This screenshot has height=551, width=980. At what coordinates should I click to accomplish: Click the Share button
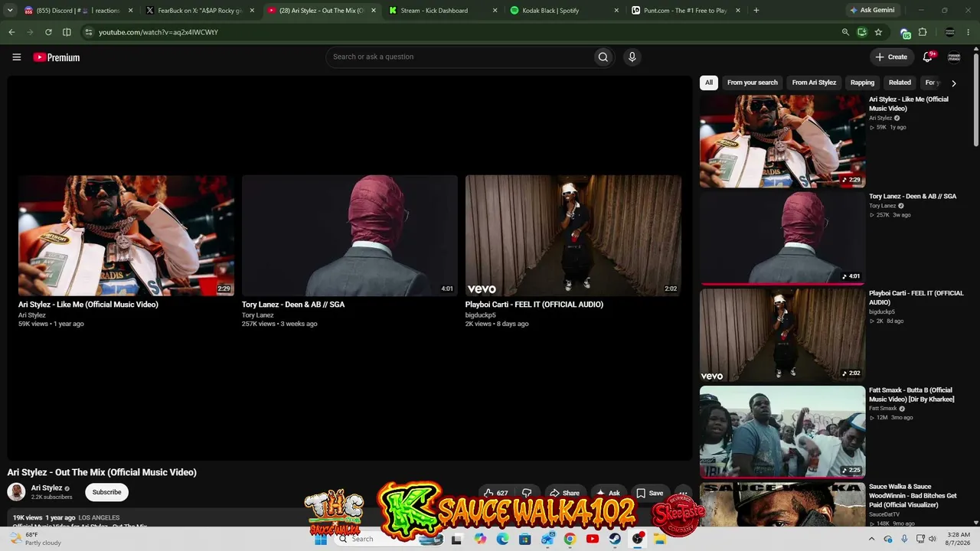click(x=565, y=494)
